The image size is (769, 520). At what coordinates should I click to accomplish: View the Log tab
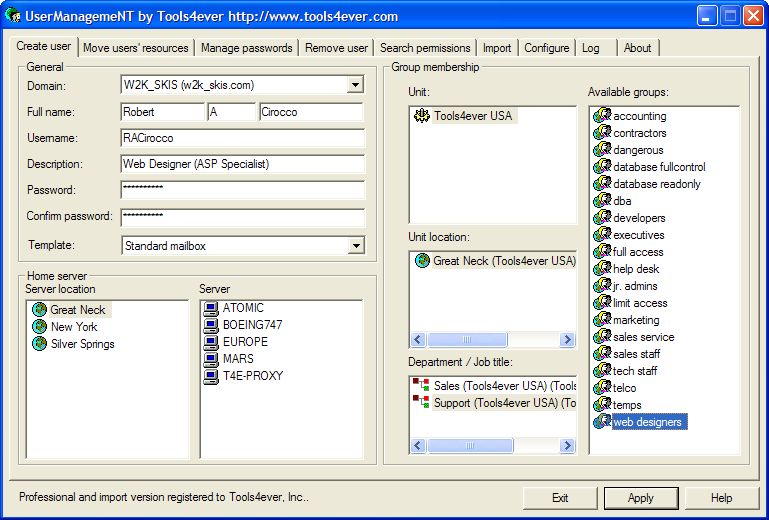[591, 48]
